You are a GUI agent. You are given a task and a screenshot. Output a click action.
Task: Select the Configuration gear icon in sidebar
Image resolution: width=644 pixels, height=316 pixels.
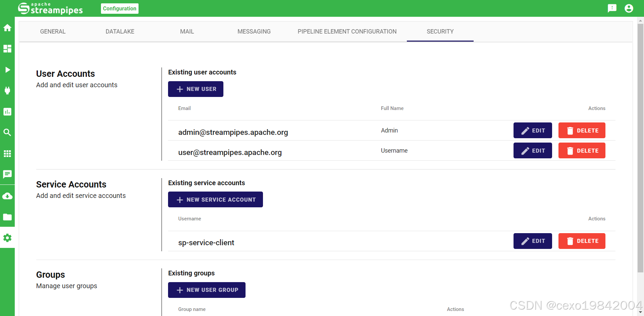pyautogui.click(x=7, y=238)
